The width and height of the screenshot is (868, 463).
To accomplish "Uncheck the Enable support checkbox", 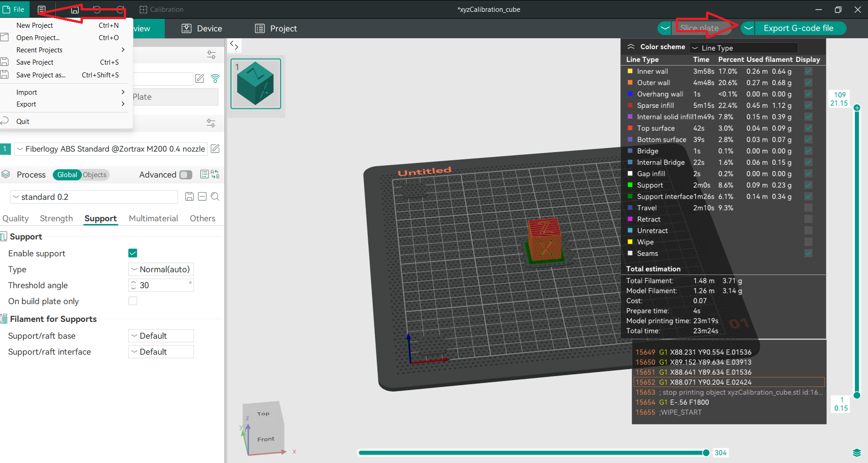I will [x=133, y=253].
